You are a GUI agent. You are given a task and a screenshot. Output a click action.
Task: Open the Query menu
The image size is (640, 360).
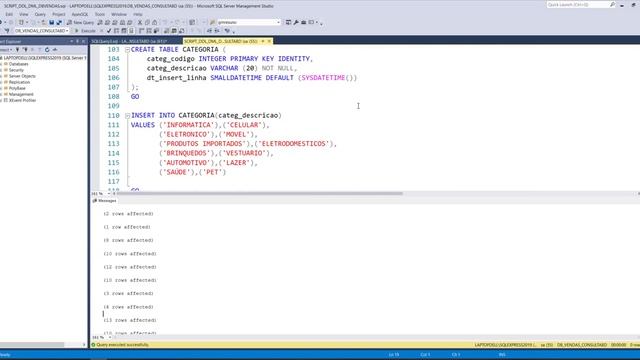click(40, 14)
